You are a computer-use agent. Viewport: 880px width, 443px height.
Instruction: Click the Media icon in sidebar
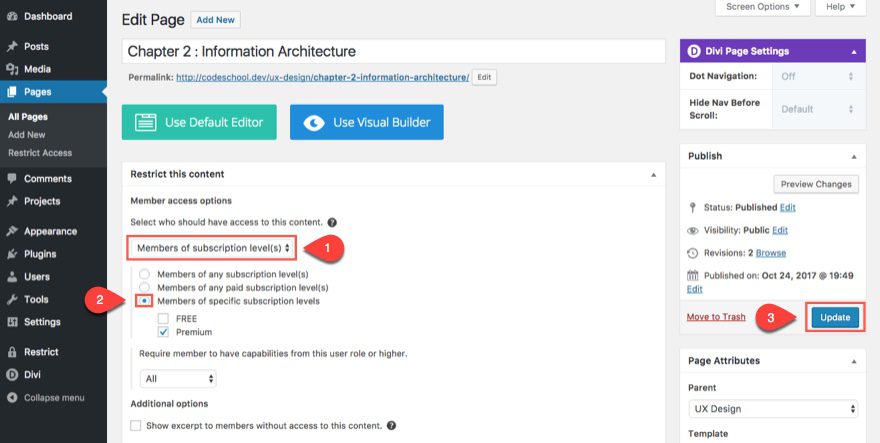(12, 69)
